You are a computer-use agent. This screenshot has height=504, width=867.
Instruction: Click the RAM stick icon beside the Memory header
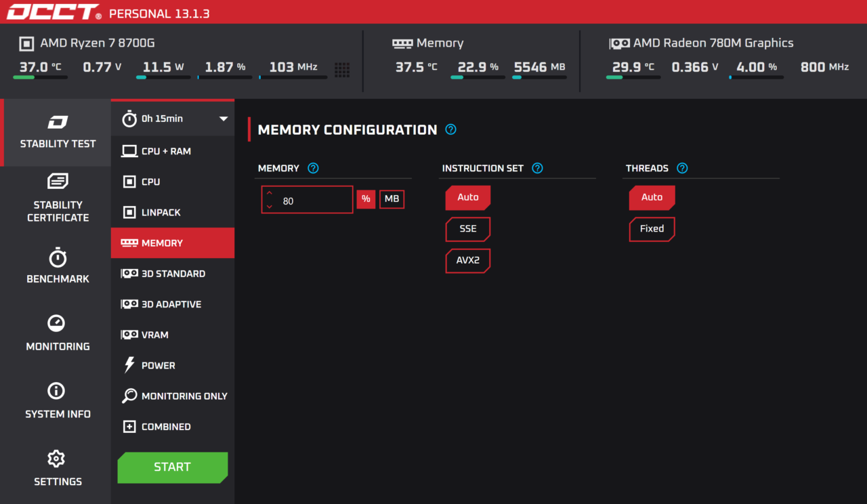(x=402, y=43)
